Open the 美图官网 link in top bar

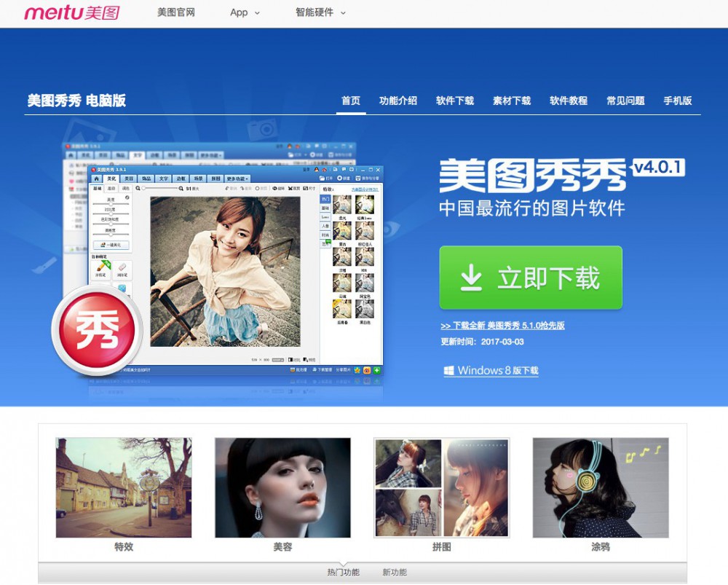[176, 12]
